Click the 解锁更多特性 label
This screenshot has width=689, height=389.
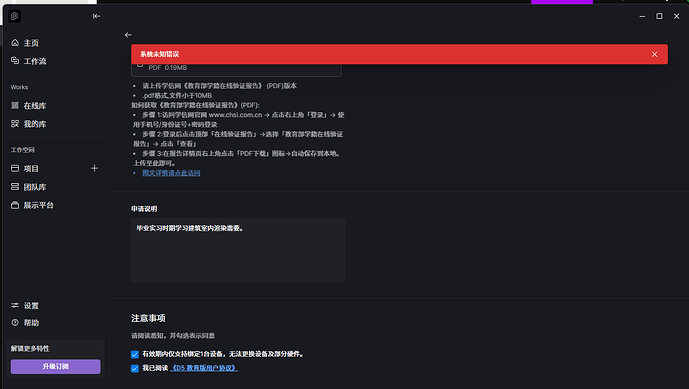coord(30,349)
